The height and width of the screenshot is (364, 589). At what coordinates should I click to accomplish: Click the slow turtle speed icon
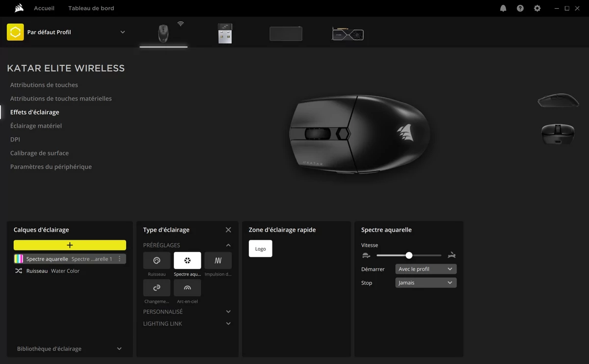point(366,255)
